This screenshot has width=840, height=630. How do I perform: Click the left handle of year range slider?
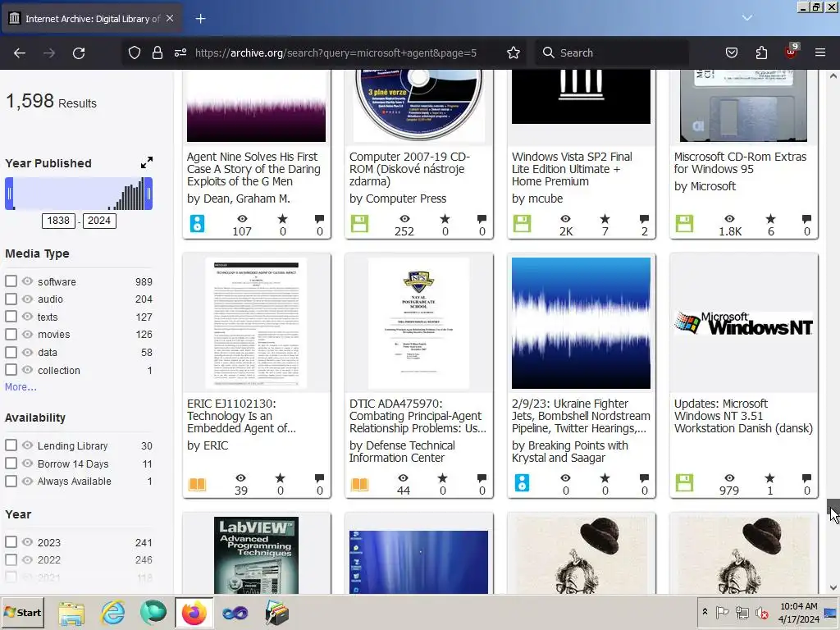pos(9,194)
